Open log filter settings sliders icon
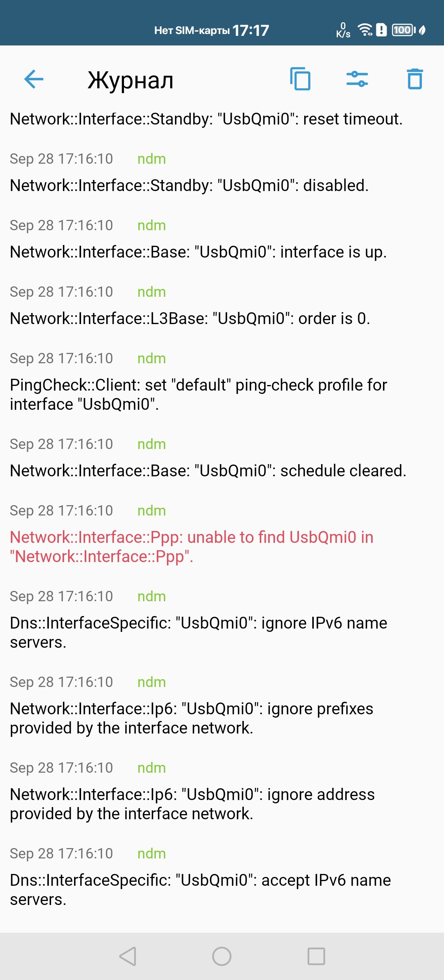This screenshot has width=444, height=980. click(x=357, y=79)
